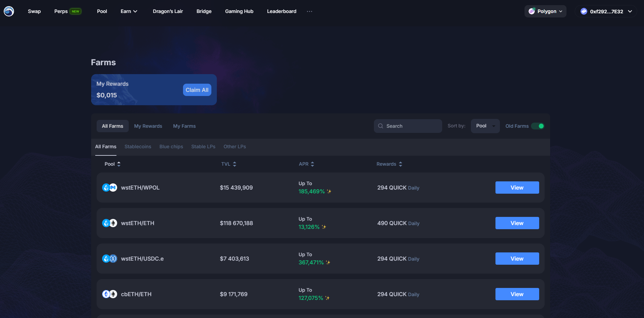This screenshot has width=644, height=318.
Task: Click the $15 439,909 TVL value
Action: (x=236, y=188)
